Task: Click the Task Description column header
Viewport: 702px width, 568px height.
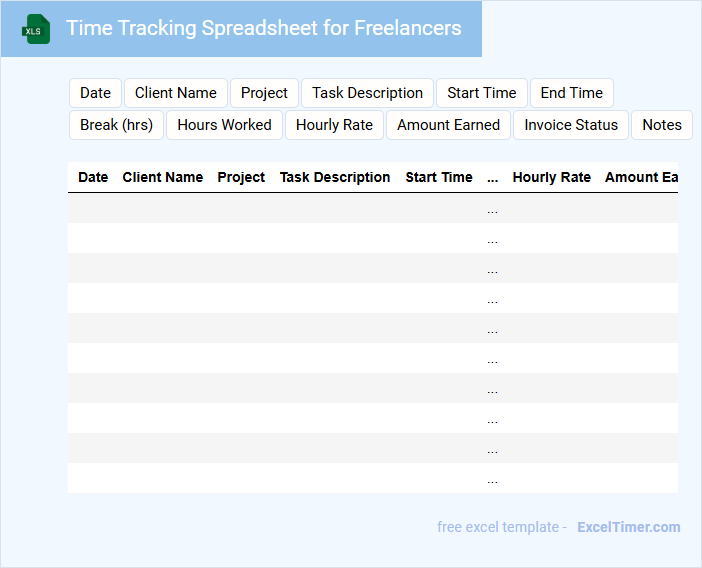Action: click(x=335, y=177)
